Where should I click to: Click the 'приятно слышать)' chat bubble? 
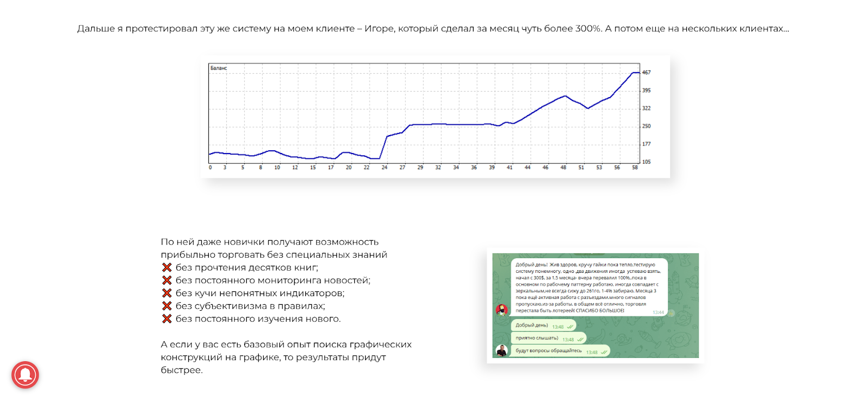[548, 338]
